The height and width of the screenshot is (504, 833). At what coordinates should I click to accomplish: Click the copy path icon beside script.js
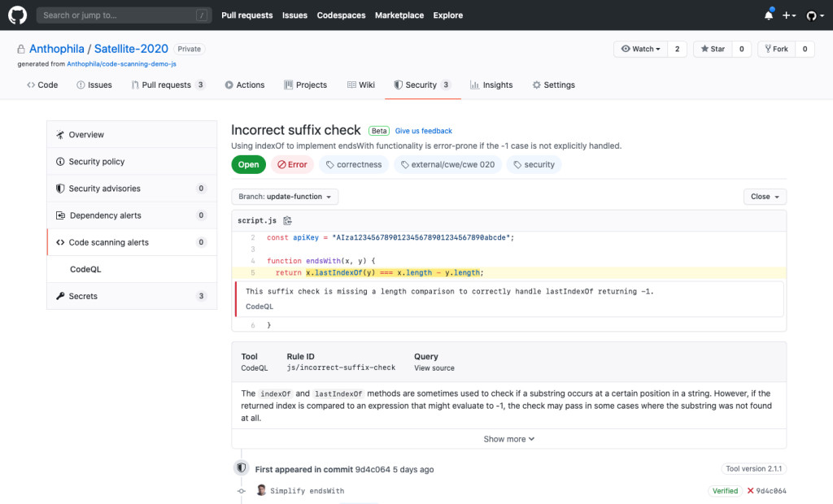[287, 219]
